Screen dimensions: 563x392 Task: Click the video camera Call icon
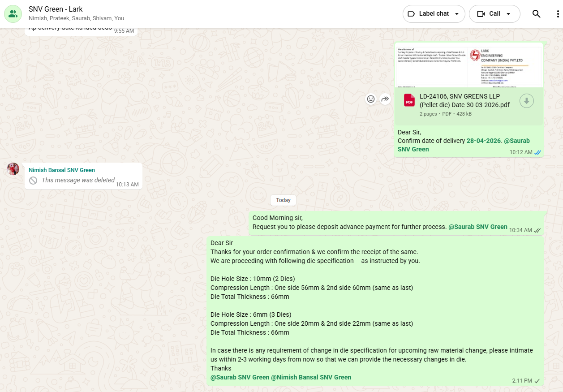(481, 14)
